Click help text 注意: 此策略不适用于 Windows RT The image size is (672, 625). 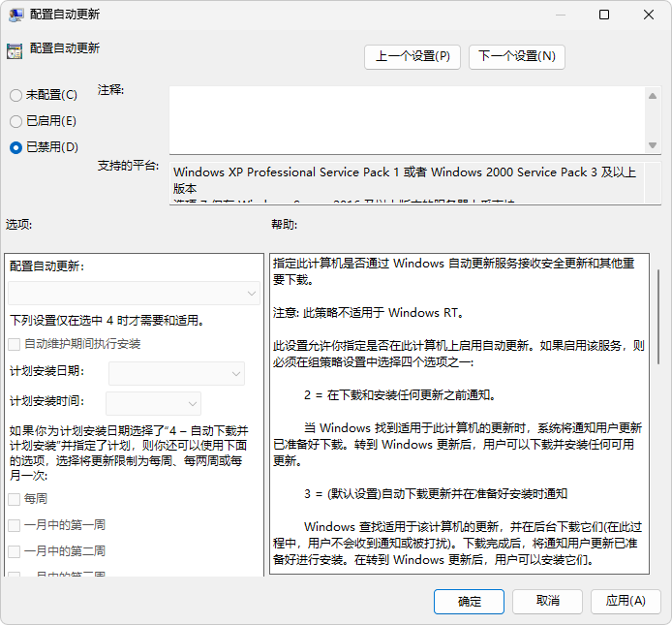pos(369,313)
